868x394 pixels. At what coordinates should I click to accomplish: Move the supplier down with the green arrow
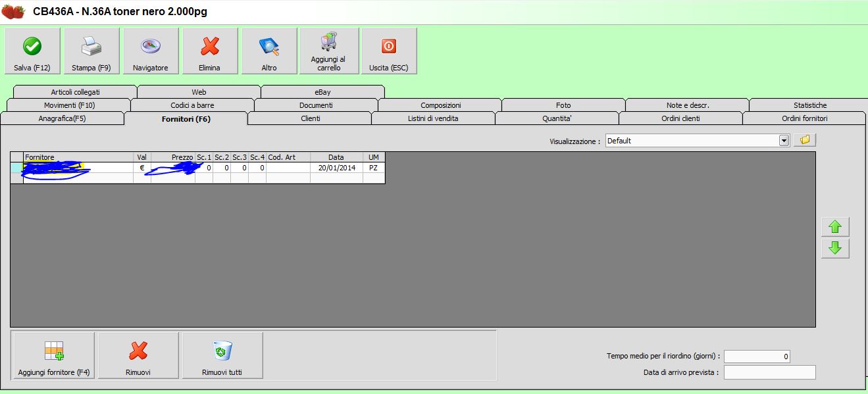pyautogui.click(x=835, y=248)
